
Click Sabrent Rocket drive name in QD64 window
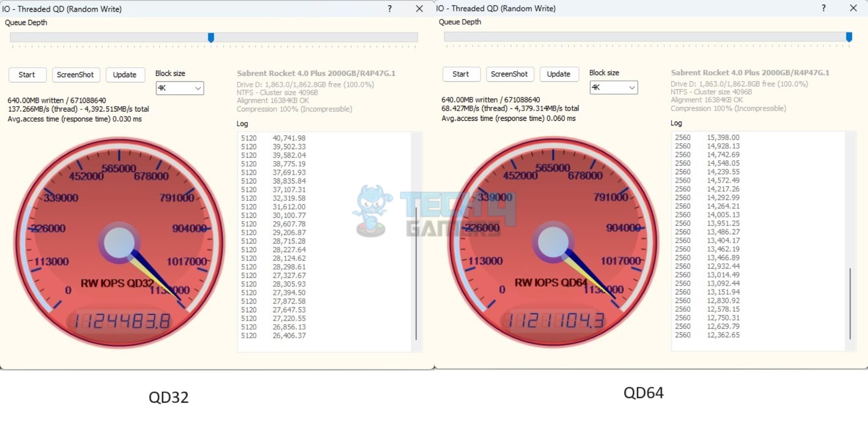coord(750,73)
